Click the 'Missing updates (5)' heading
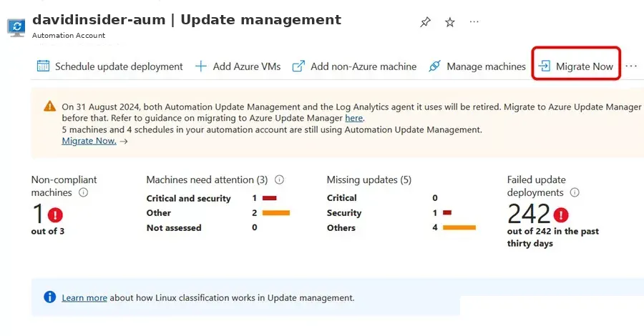 (x=369, y=179)
